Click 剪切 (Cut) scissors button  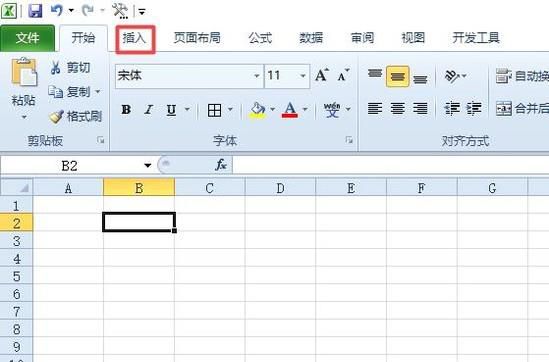(70, 67)
